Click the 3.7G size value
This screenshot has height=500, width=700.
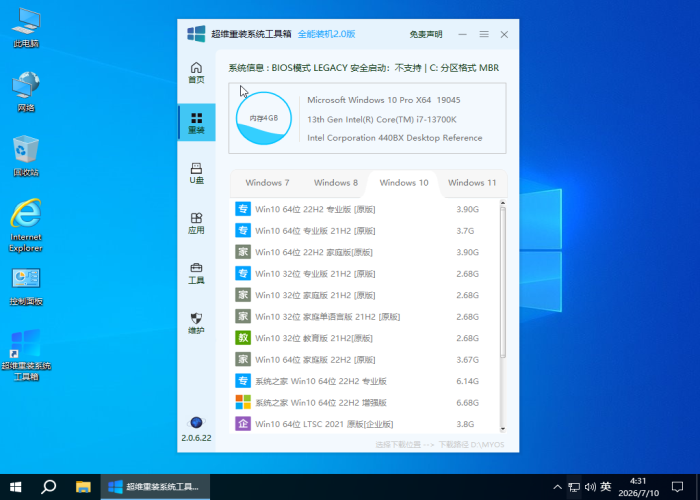[465, 231]
